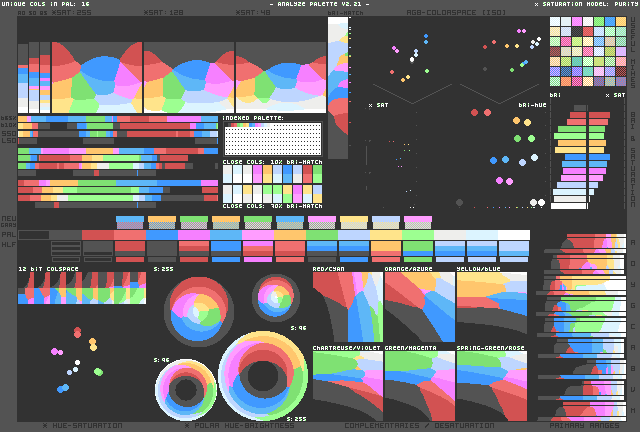The height and width of the screenshot is (432, 640).
Task: Click the small polar disc labeled S:96
Action: [275, 296]
